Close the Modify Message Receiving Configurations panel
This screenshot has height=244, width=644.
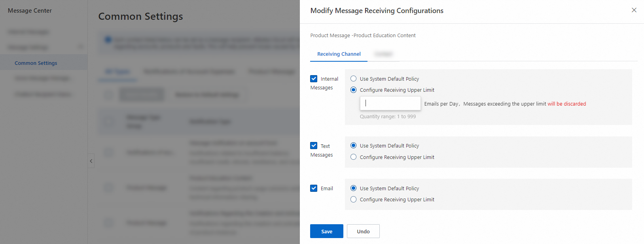tap(634, 10)
